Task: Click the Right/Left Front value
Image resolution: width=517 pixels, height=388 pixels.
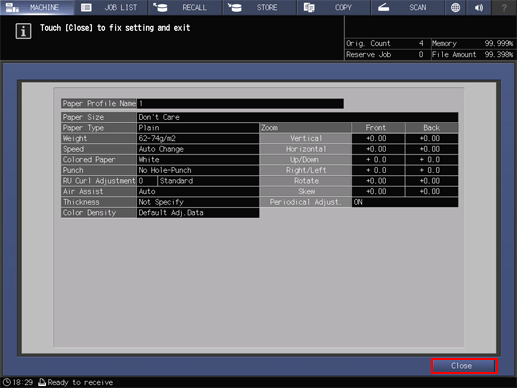Action: pyautogui.click(x=378, y=170)
